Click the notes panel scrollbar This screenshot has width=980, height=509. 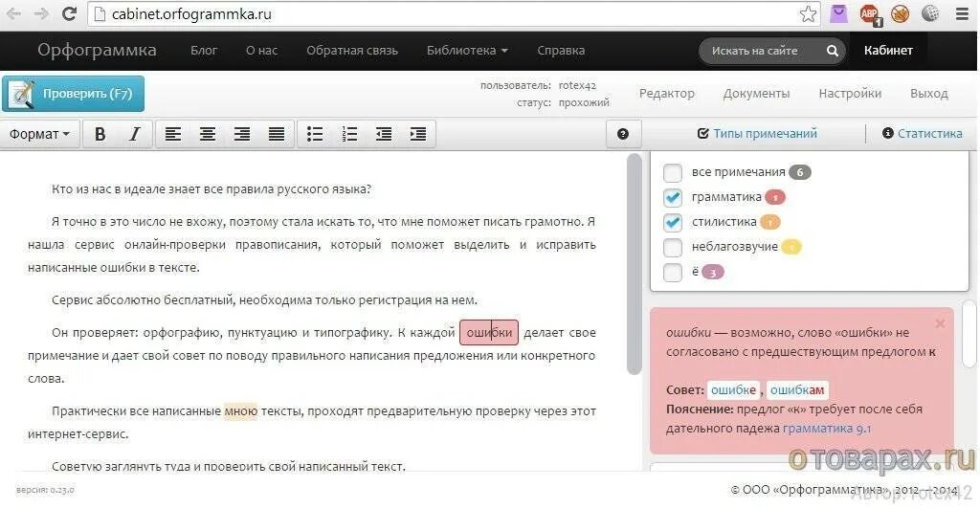pos(969,334)
